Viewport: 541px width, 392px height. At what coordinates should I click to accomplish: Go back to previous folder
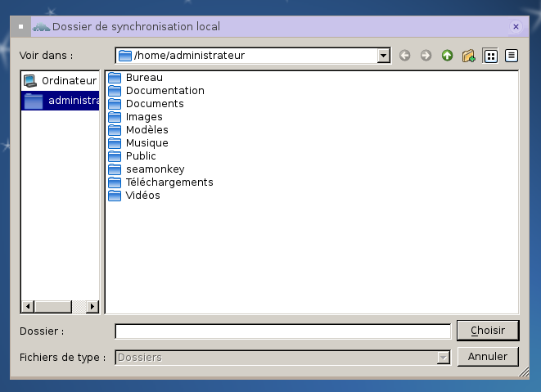(x=404, y=56)
